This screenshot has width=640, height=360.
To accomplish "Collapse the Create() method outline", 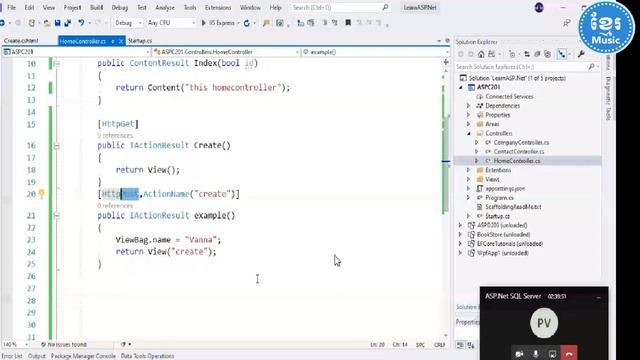I will coord(57,146).
